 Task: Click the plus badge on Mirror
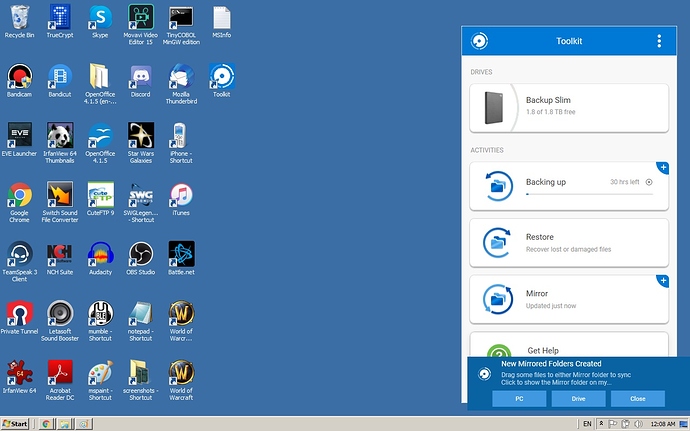[x=663, y=281]
